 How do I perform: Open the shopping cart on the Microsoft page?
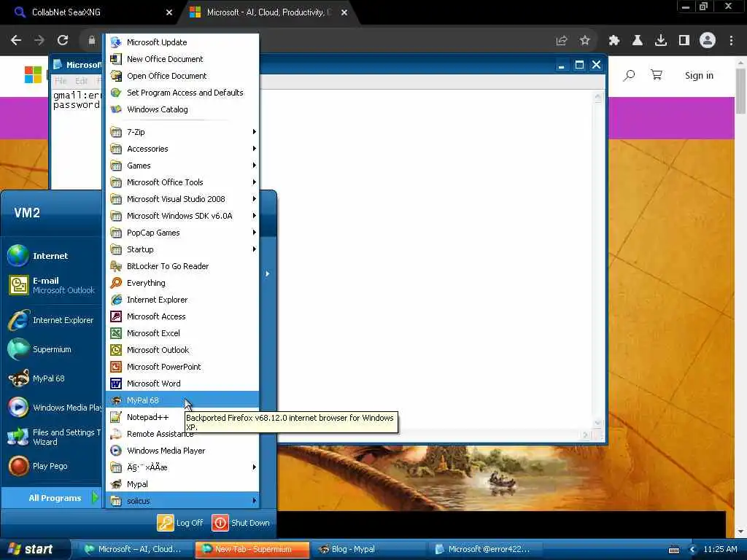[x=657, y=75]
